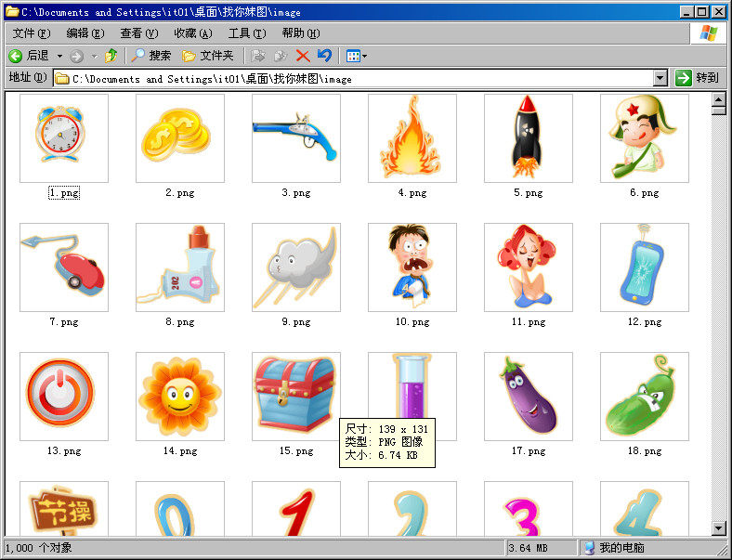Click the scrollbar down arrow
This screenshot has width=732, height=560.
pos(718,527)
